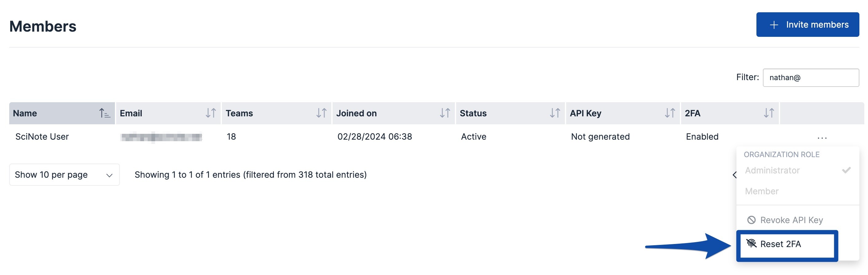Viewport: 868px width, 275px height.
Task: Open the three-dot actions menu for SciNote User
Action: 822,138
